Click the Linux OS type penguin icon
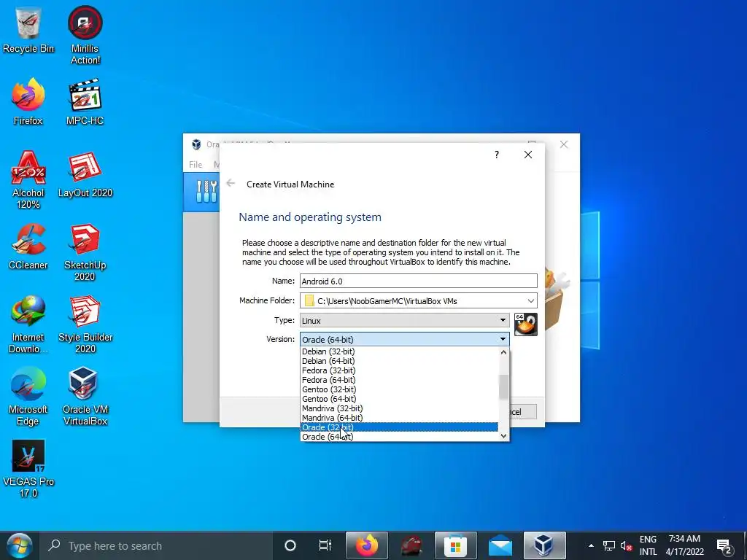747x560 pixels. [x=526, y=324]
